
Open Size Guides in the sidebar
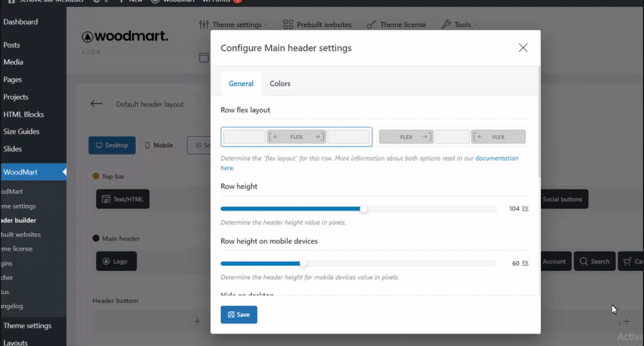point(21,132)
